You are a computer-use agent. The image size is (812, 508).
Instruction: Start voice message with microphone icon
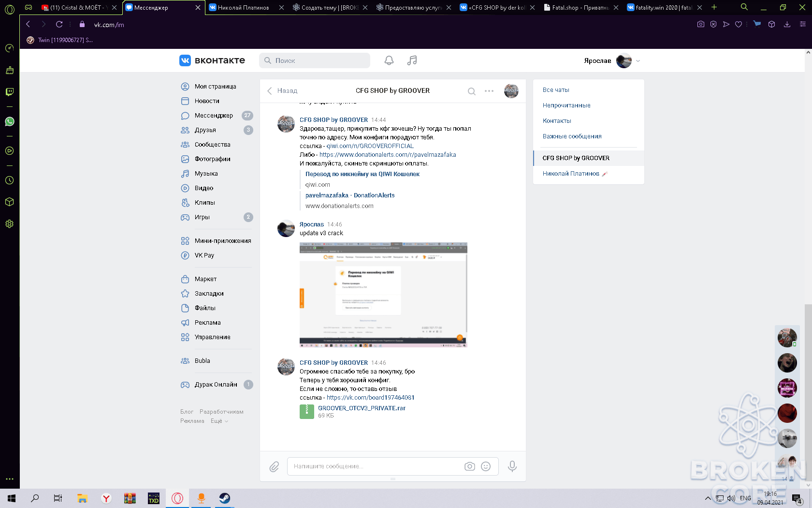(x=512, y=466)
